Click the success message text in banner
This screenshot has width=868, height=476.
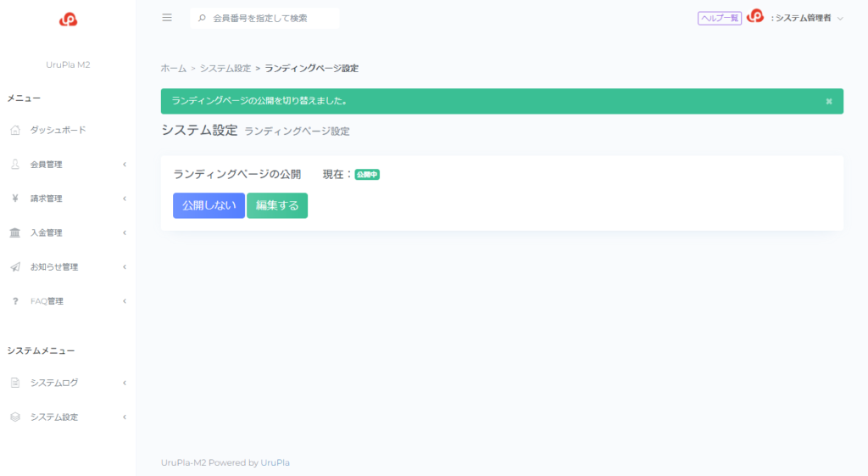259,101
